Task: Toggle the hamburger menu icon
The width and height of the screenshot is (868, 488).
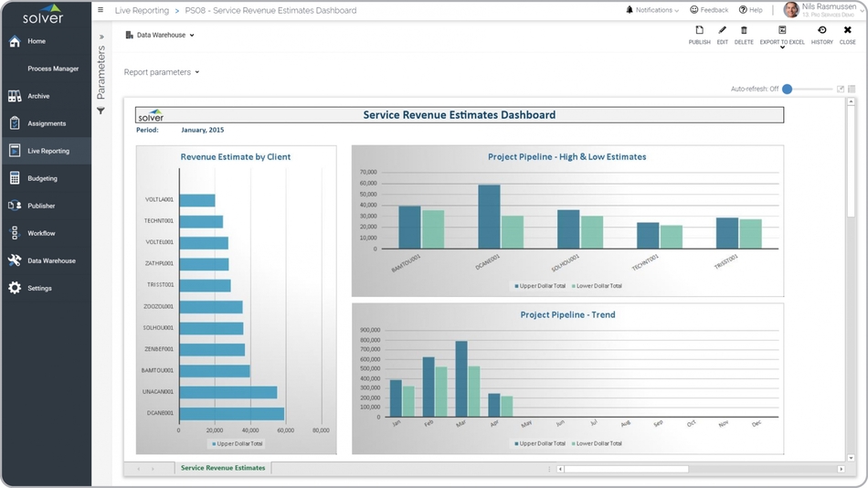Action: click(x=101, y=10)
